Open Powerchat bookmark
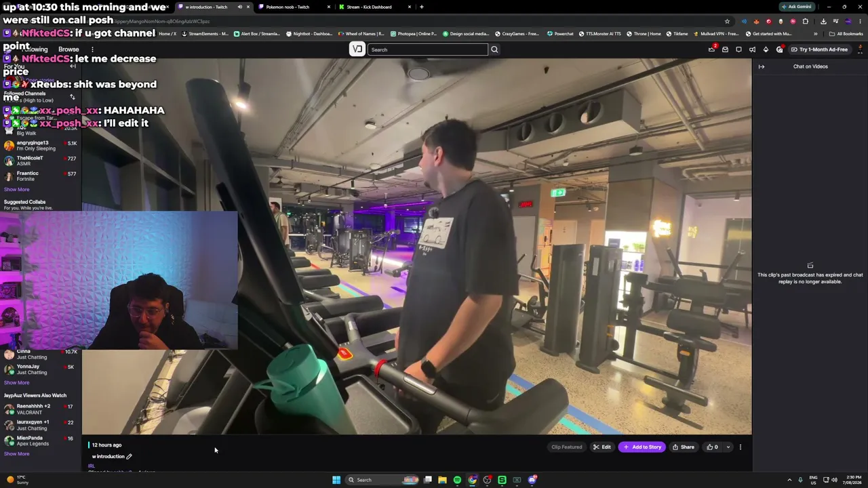 pyautogui.click(x=560, y=34)
